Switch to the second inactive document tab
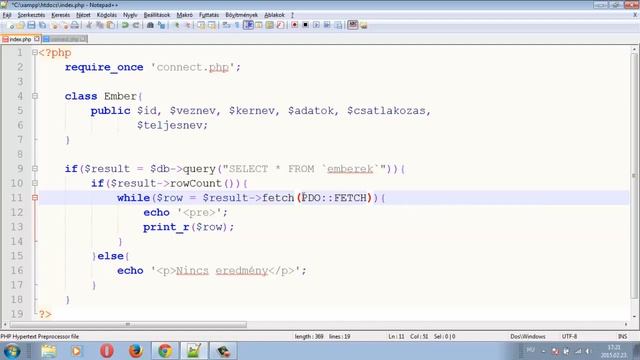 [x=64, y=39]
